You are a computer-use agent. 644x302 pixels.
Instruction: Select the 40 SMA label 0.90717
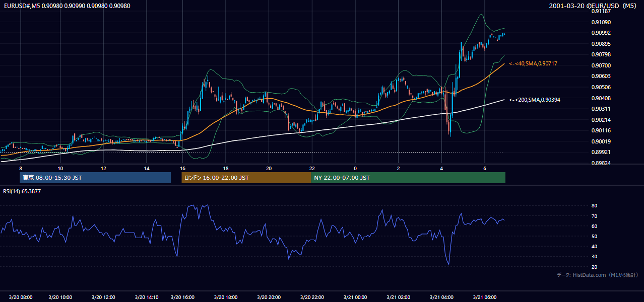(x=533, y=63)
